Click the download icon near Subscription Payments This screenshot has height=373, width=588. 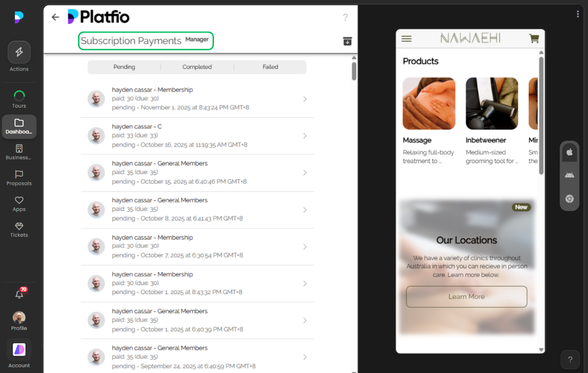click(x=347, y=41)
